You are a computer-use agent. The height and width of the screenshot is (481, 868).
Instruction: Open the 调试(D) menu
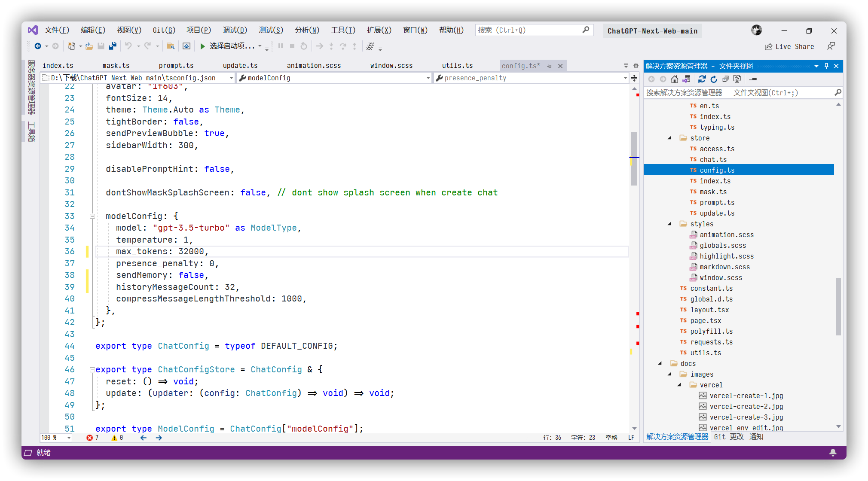[235, 30]
